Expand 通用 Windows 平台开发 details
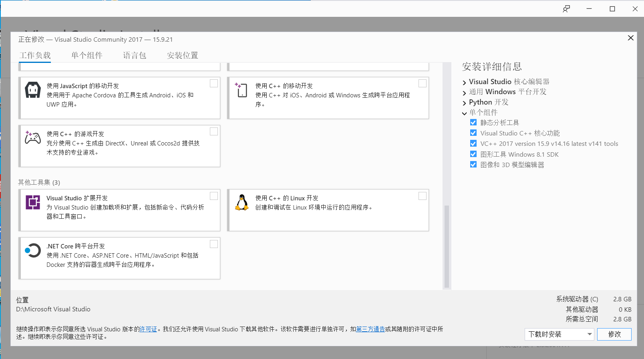644x359 pixels. point(465,93)
